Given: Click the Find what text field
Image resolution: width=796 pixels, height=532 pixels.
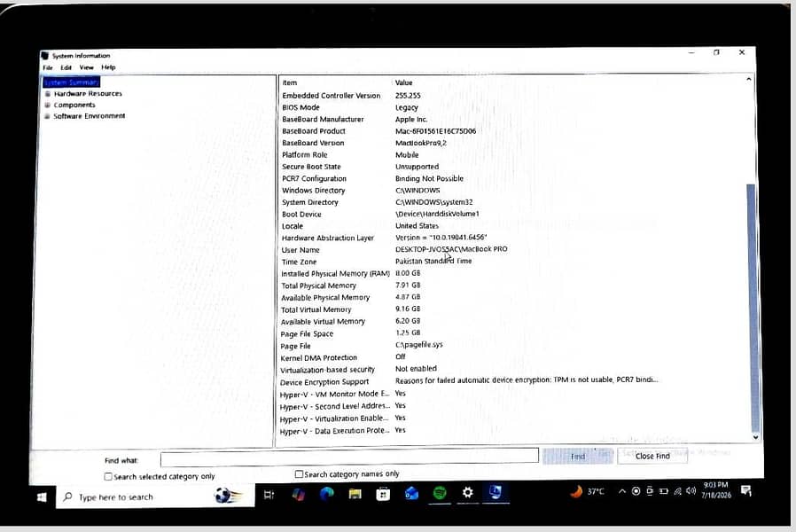Looking at the screenshot, I should pos(349,456).
